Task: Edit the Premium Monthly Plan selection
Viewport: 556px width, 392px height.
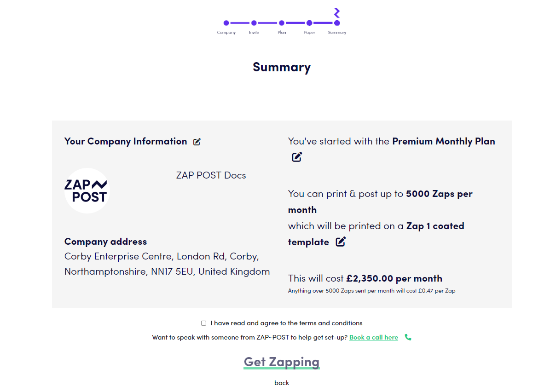Action: [x=297, y=157]
